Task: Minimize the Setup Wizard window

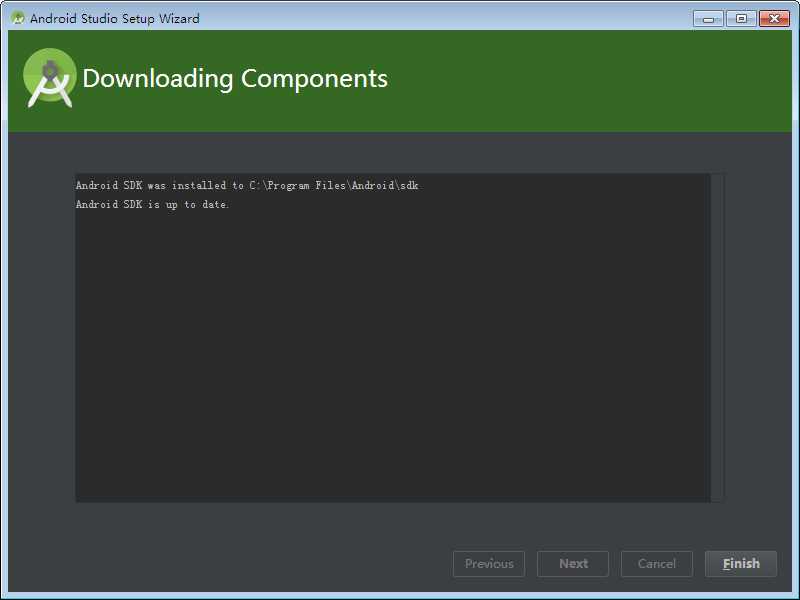Action: point(708,19)
